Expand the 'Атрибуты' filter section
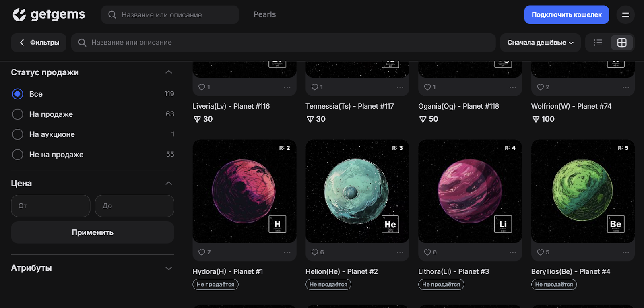 (x=169, y=268)
